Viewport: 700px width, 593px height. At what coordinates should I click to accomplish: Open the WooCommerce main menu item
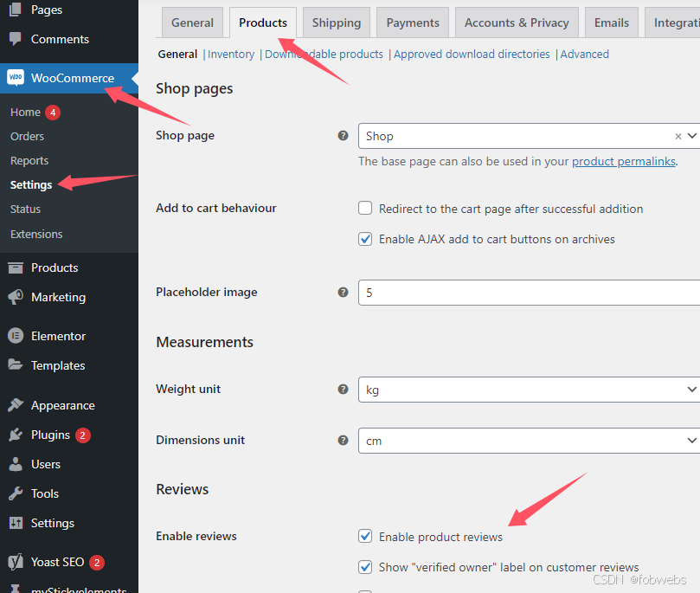pyautogui.click(x=69, y=78)
